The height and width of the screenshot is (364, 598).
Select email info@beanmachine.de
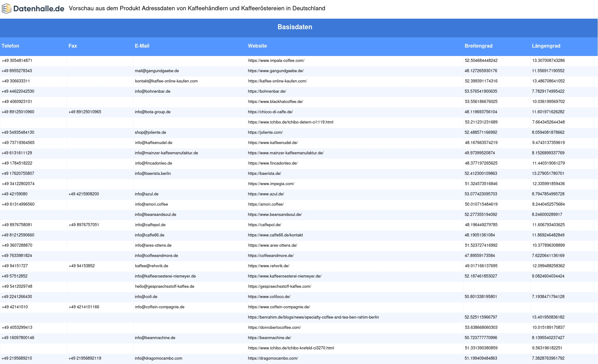[155, 338]
